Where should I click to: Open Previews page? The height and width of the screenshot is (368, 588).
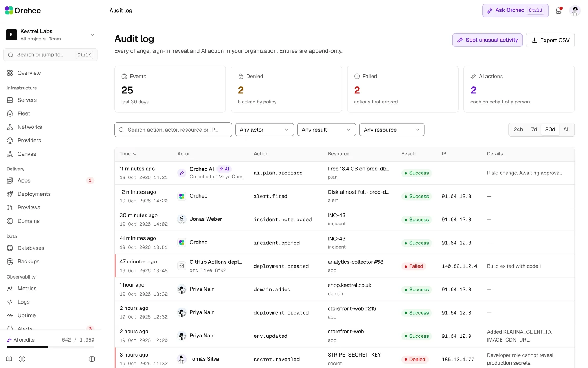50,208
